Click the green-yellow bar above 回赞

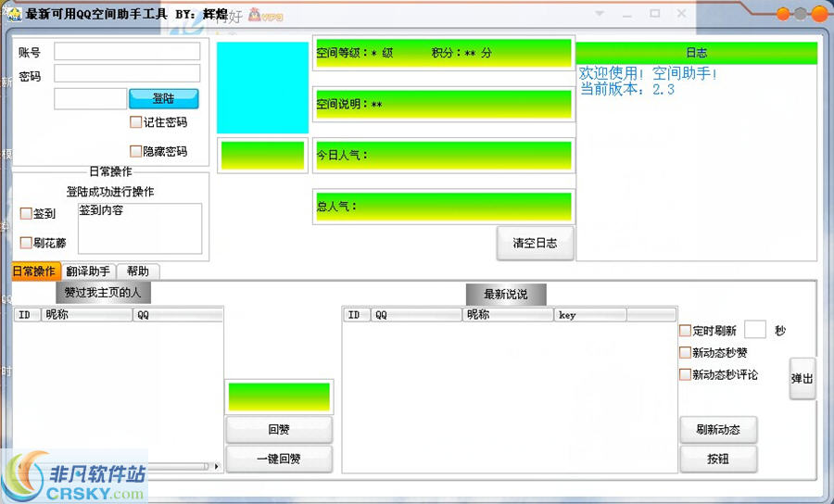pos(279,397)
